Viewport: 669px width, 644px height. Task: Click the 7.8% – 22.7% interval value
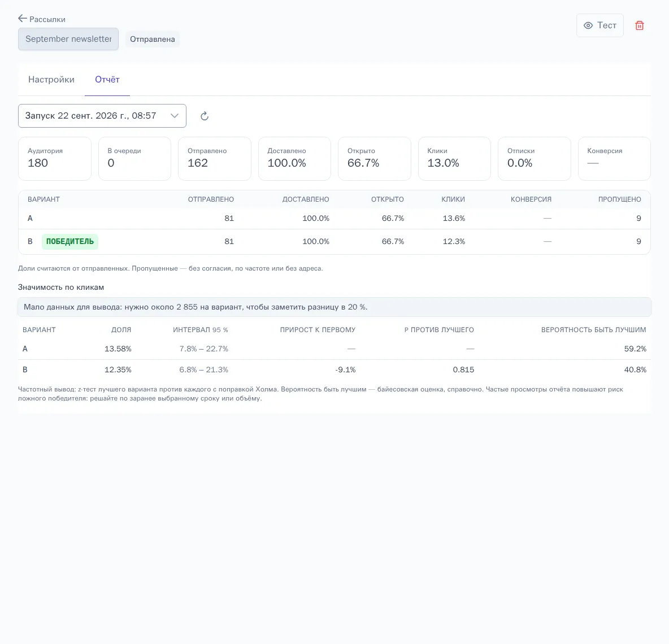(204, 349)
